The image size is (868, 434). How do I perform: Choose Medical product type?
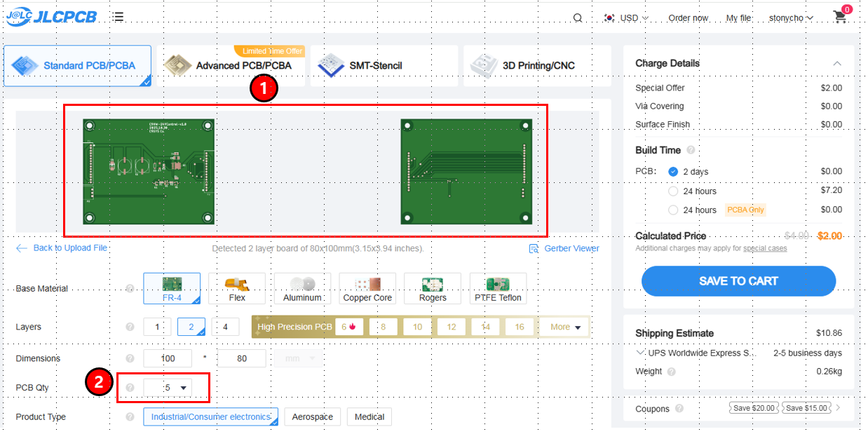(369, 416)
